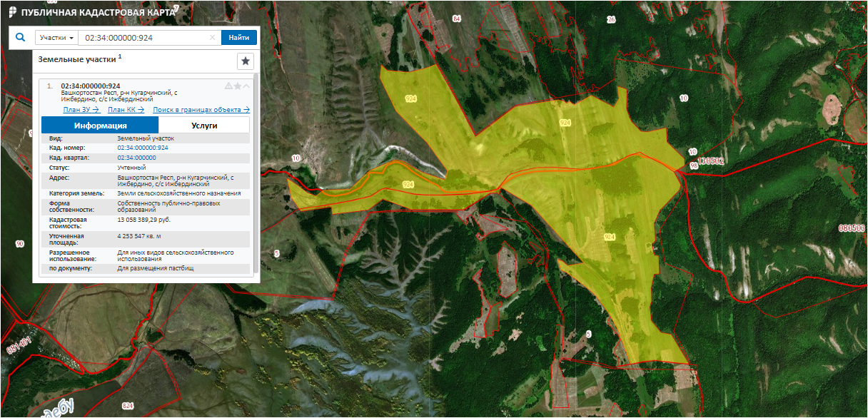Open the План КК link
This screenshot has height=418, width=868.
126,110
